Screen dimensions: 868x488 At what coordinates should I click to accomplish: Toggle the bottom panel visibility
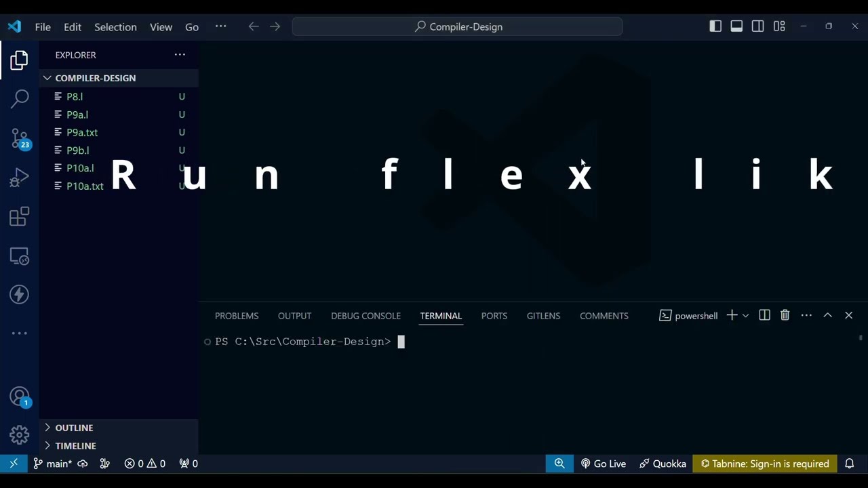pos(736,26)
